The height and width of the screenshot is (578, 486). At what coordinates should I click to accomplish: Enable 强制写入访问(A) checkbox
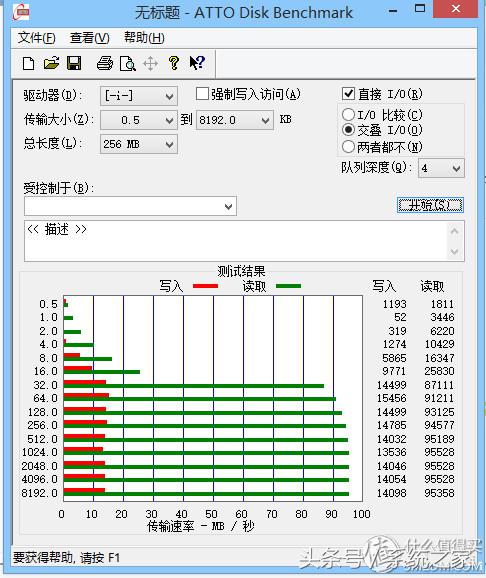[202, 94]
